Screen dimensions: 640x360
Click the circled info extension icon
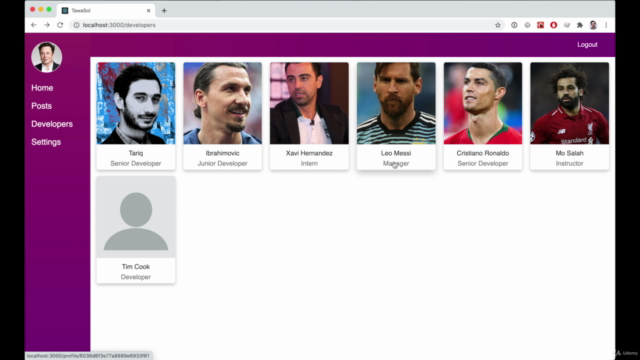(514, 25)
